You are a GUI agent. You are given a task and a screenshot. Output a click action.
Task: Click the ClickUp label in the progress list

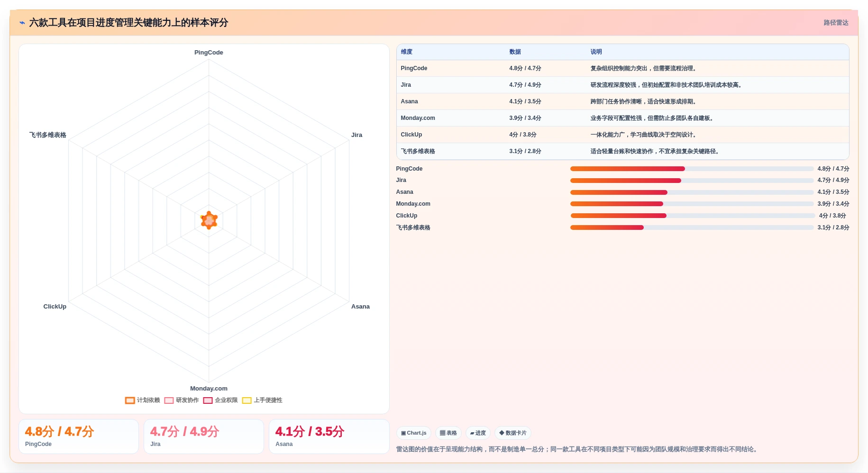click(x=407, y=216)
